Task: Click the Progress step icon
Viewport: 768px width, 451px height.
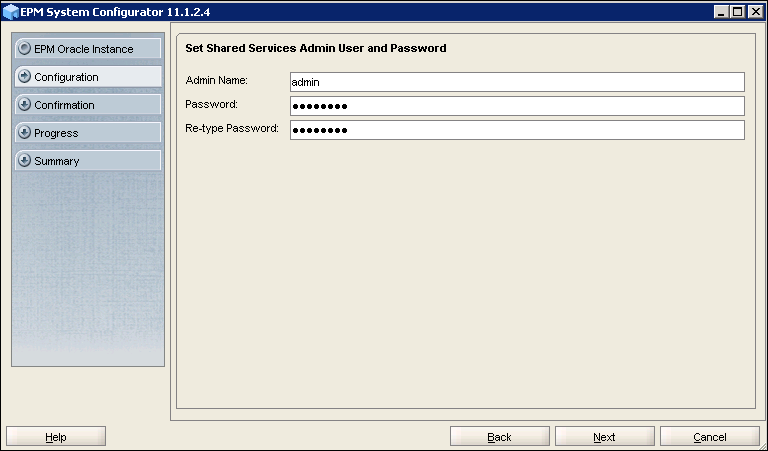Action: point(25,133)
